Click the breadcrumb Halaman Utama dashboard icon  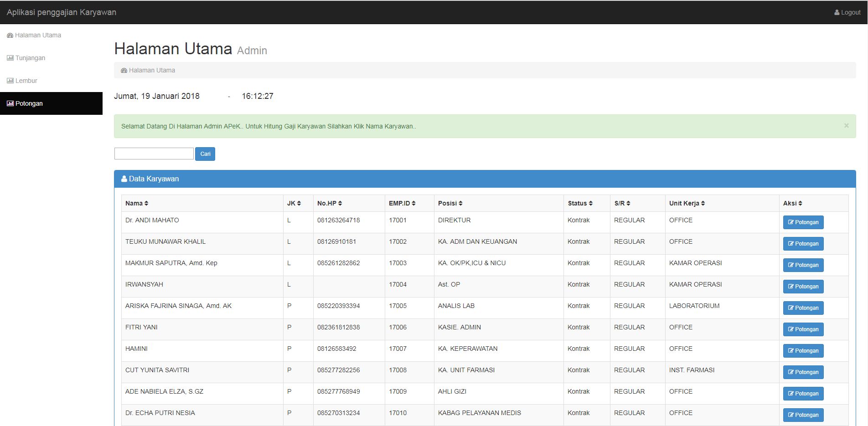pyautogui.click(x=124, y=70)
